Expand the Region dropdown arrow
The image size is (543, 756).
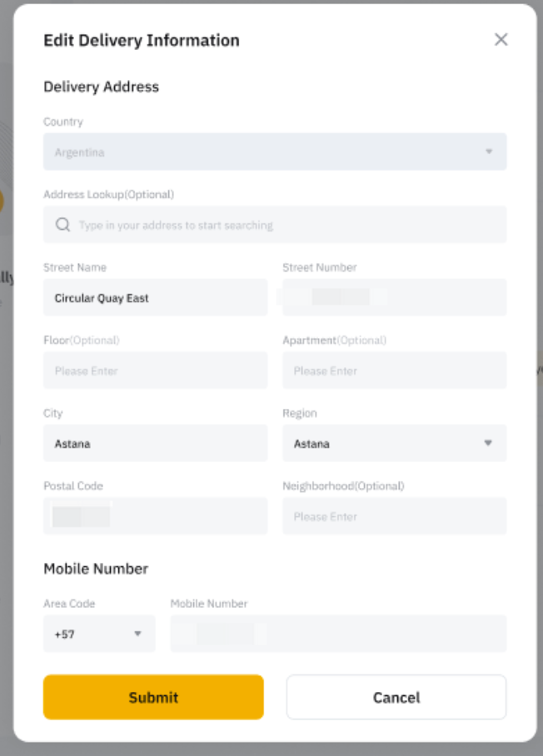pos(489,443)
